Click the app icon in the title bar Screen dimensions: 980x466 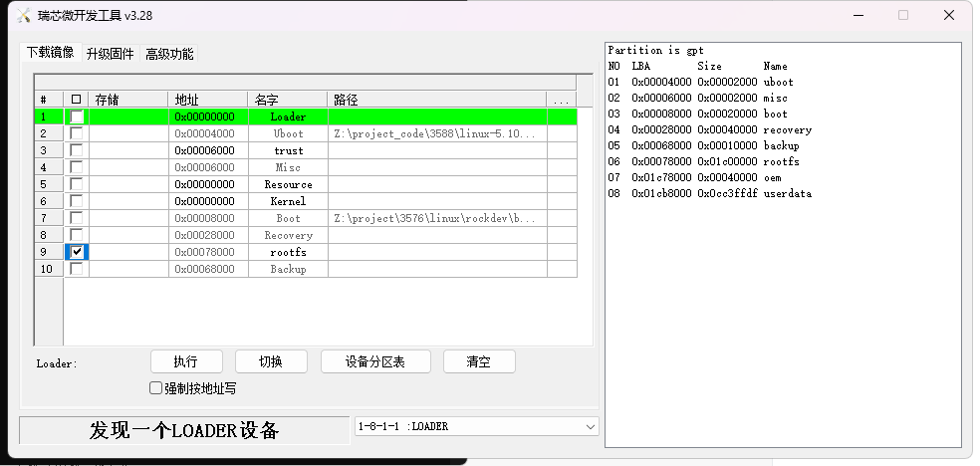click(23, 15)
